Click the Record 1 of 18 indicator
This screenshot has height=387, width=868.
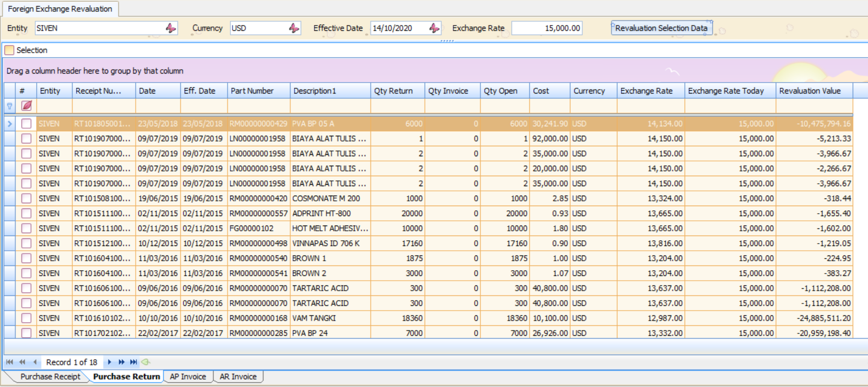(72, 362)
